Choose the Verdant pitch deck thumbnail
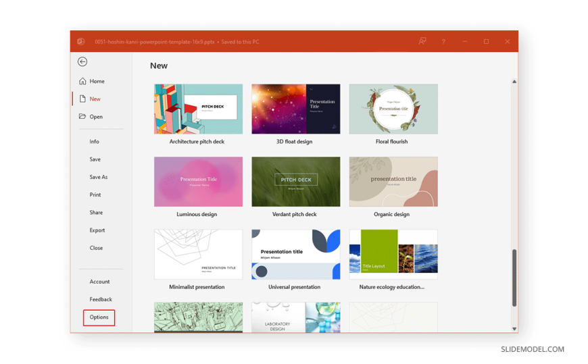588x364 pixels. [x=295, y=182]
